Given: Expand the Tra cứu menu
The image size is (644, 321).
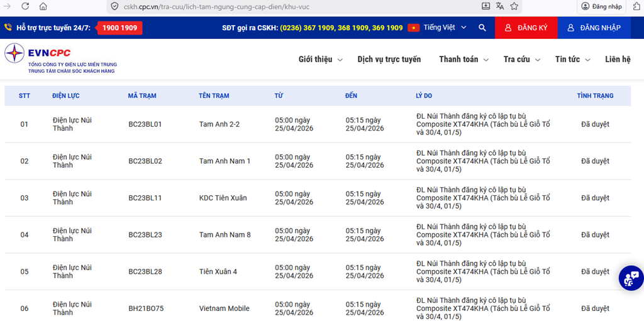Looking at the screenshot, I should (x=521, y=59).
